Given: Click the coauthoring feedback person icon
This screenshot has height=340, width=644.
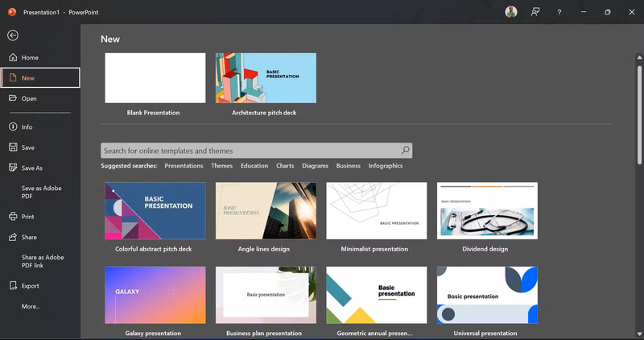Looking at the screenshot, I should click(x=535, y=12).
